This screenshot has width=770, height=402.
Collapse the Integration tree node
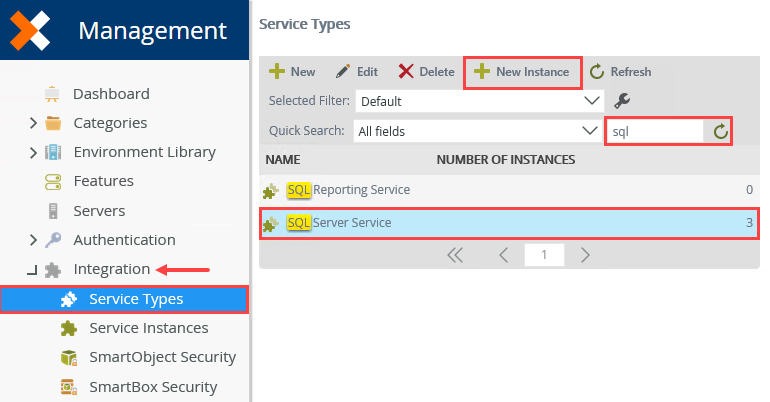[32, 270]
